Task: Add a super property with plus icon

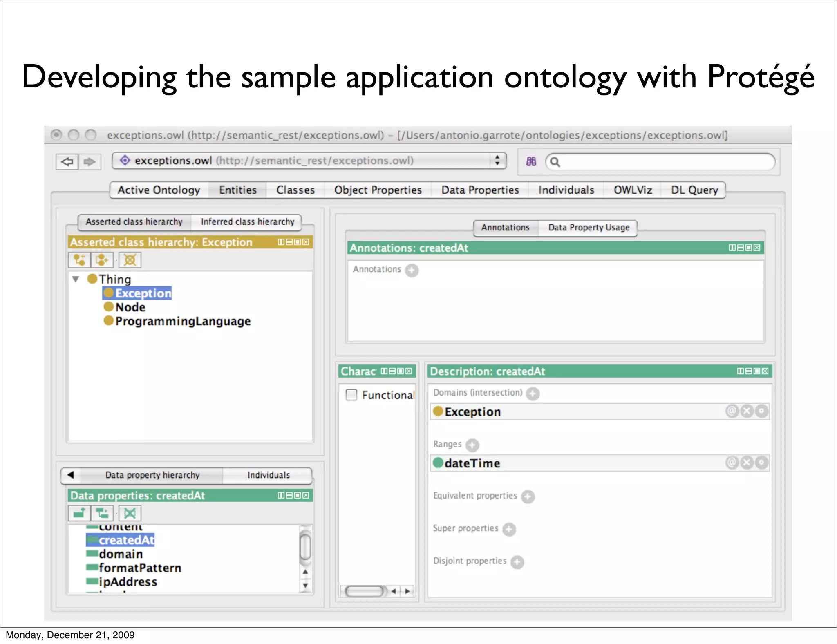Action: [509, 529]
